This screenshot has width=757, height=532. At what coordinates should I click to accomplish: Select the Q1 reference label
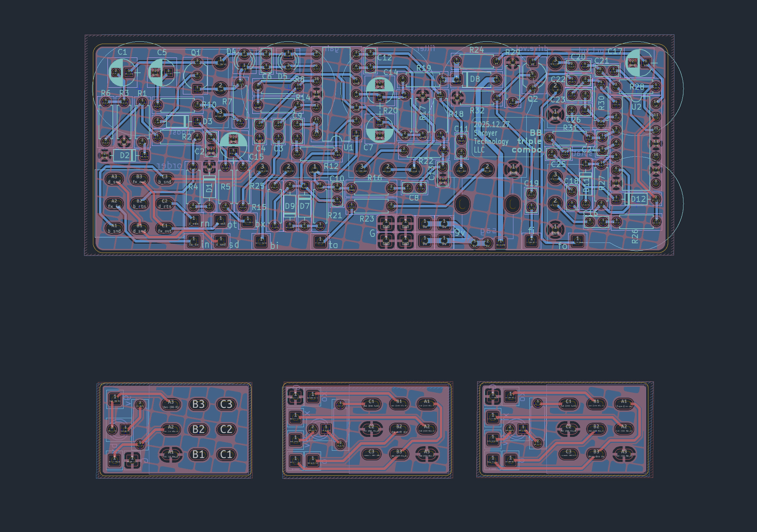point(196,53)
